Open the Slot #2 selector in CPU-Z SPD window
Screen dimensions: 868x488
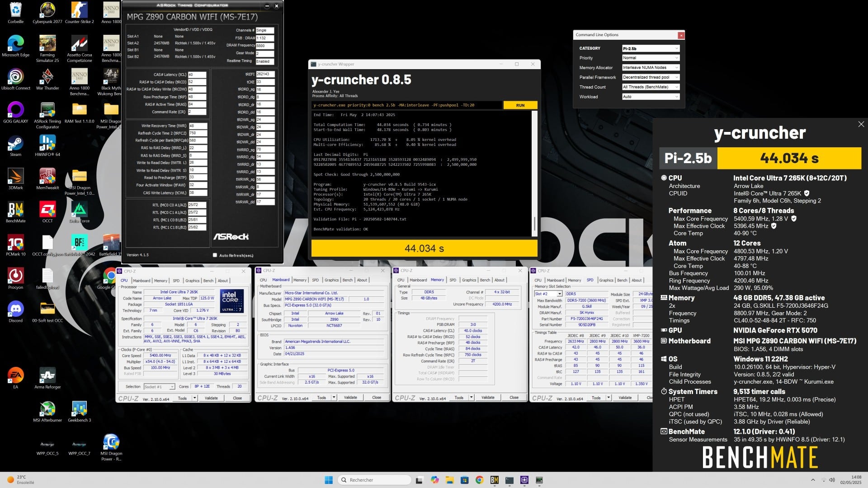(x=548, y=294)
